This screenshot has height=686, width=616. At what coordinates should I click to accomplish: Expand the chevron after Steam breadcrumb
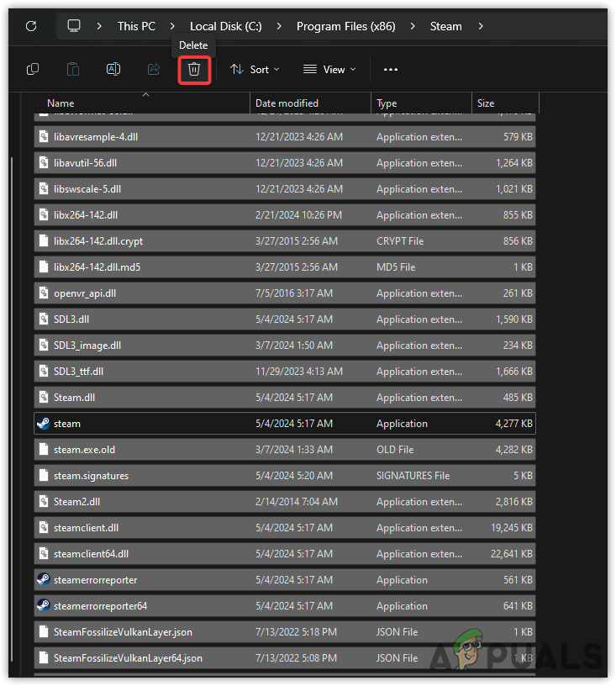pos(481,26)
